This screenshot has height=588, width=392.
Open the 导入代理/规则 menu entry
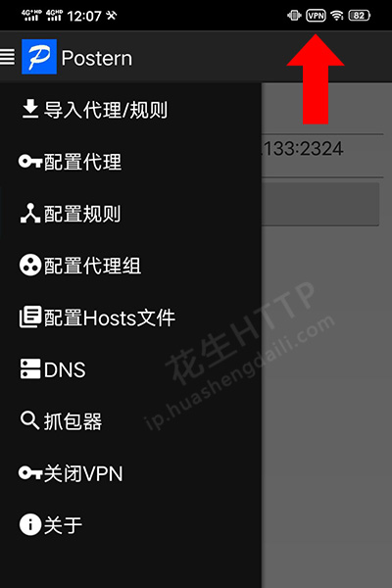click(x=130, y=110)
